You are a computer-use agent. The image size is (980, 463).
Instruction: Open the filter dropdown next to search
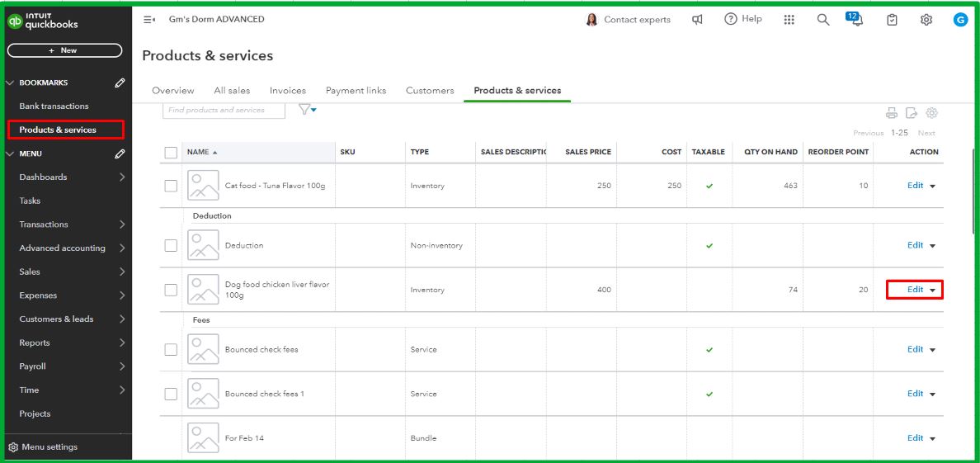[308, 110]
